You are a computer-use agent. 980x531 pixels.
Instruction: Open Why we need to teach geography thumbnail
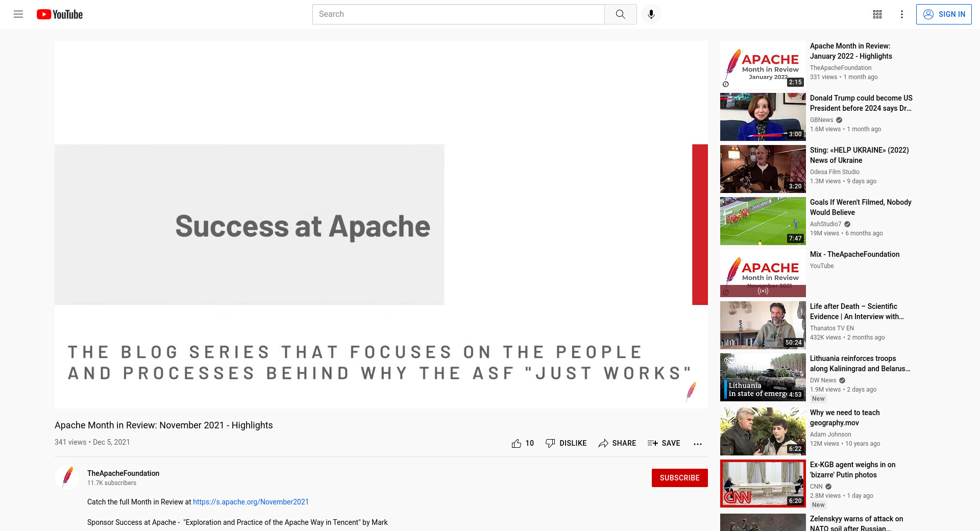tap(763, 431)
